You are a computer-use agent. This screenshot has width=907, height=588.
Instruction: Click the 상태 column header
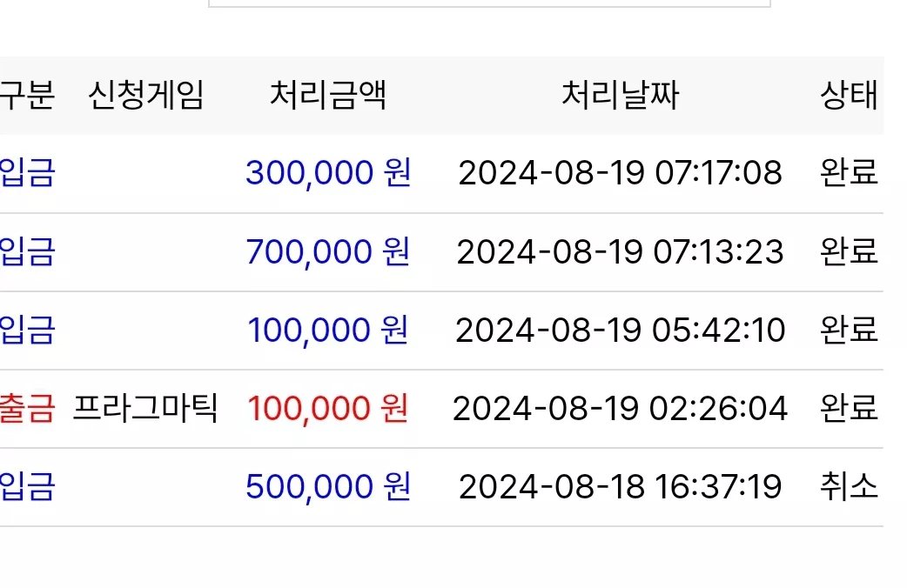click(850, 96)
